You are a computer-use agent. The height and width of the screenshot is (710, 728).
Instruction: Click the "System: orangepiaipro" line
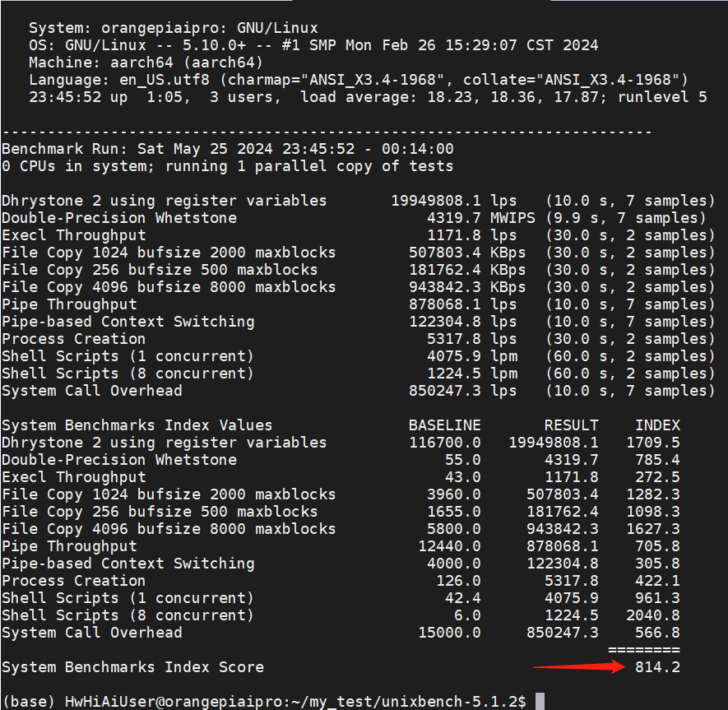(173, 28)
